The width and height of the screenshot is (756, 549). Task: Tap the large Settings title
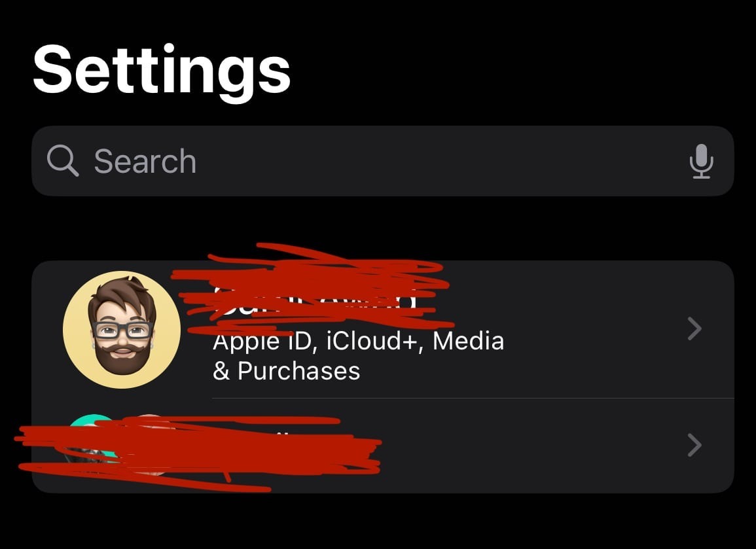pyautogui.click(x=162, y=71)
